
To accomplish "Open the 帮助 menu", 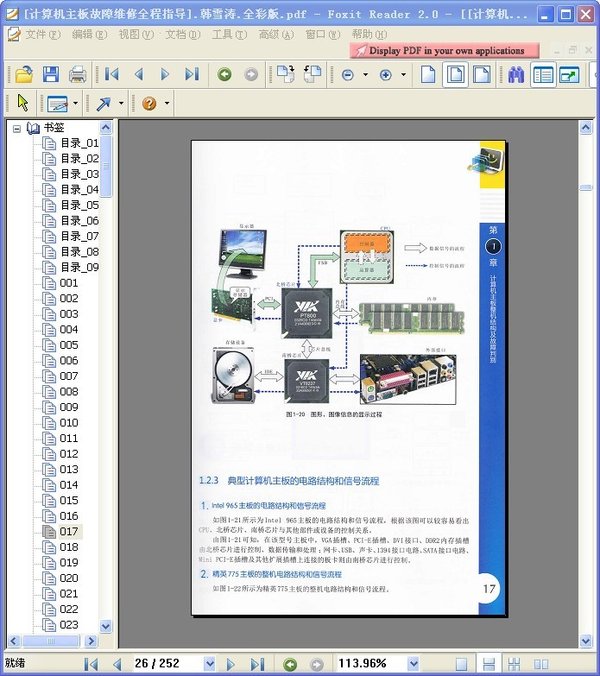I will pyautogui.click(x=369, y=34).
